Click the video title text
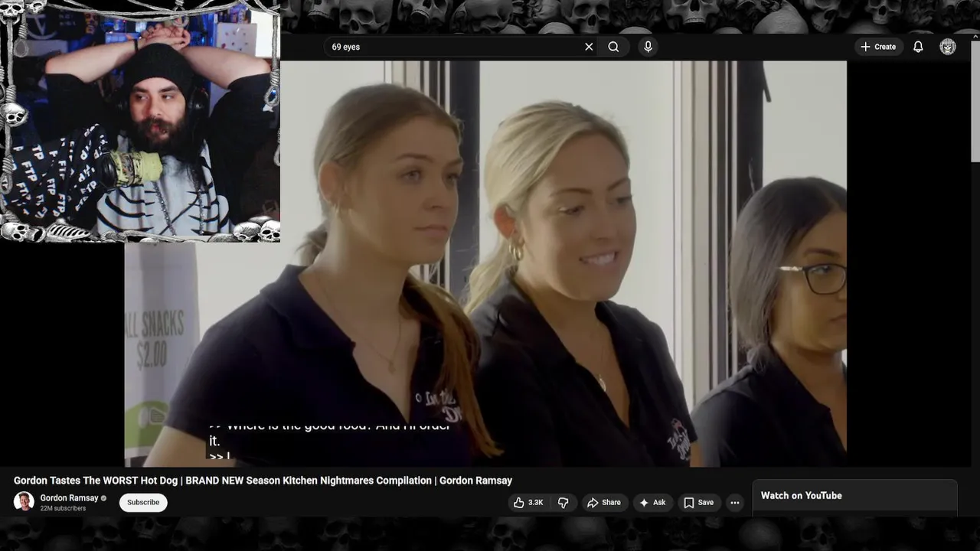The height and width of the screenshot is (551, 980). [263, 481]
